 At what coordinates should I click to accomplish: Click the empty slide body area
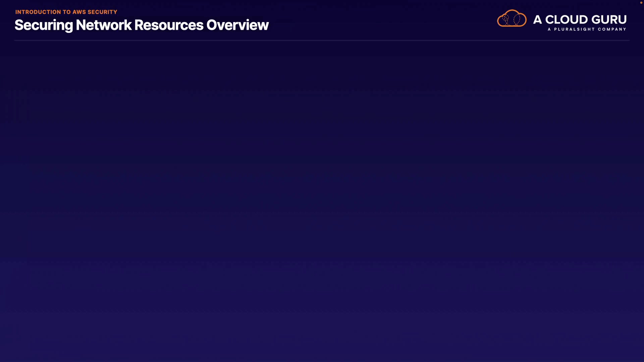click(x=322, y=201)
